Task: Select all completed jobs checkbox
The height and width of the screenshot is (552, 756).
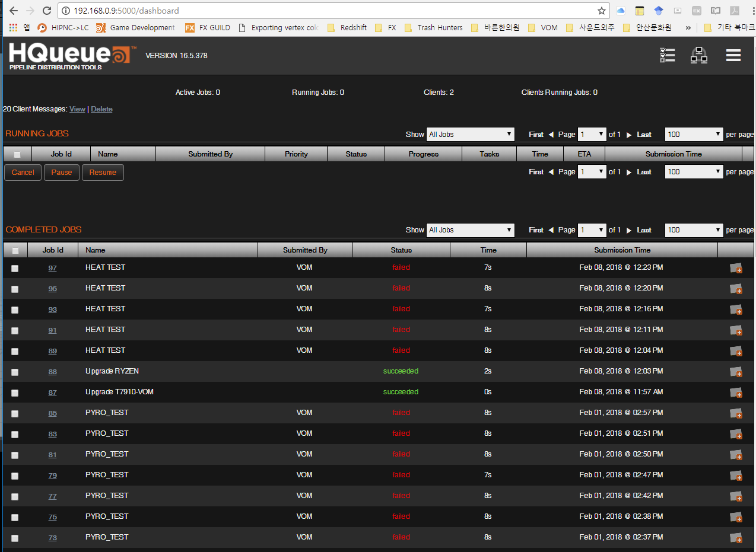Action: (x=15, y=251)
